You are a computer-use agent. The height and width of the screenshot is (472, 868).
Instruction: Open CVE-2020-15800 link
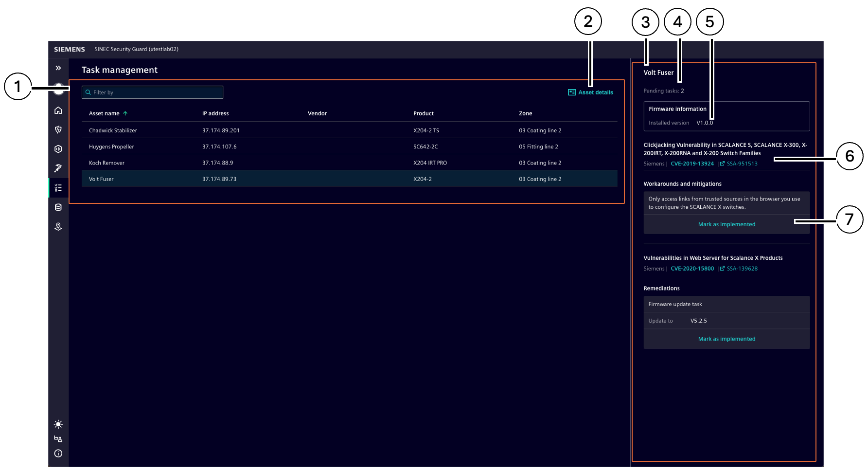click(x=692, y=269)
